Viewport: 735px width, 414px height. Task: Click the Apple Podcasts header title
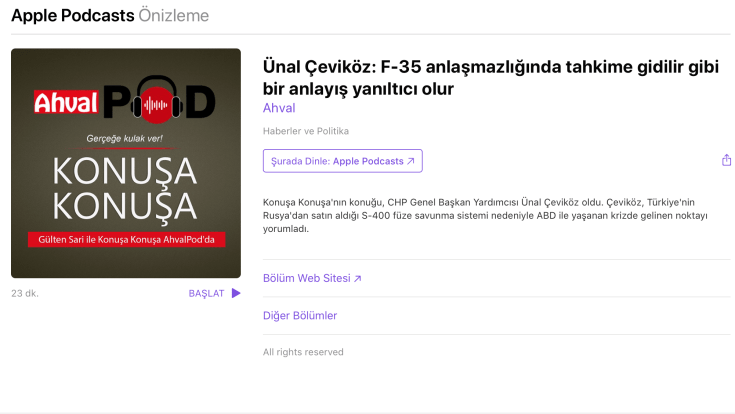73,15
